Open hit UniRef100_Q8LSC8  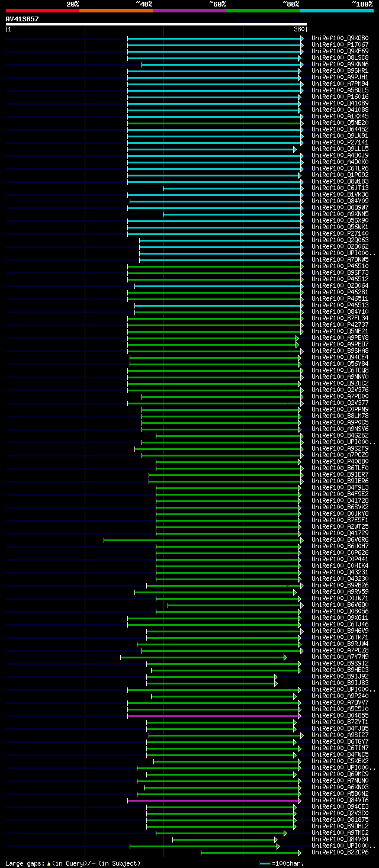click(340, 57)
